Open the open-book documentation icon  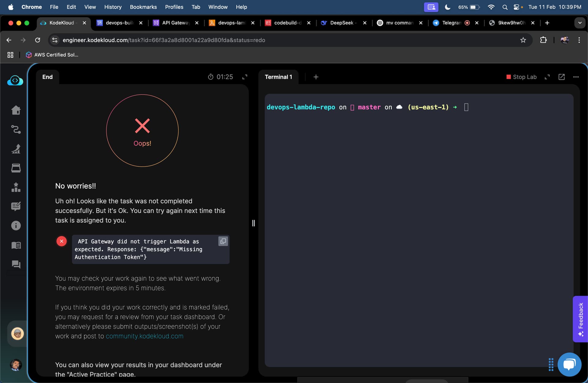coord(16,245)
